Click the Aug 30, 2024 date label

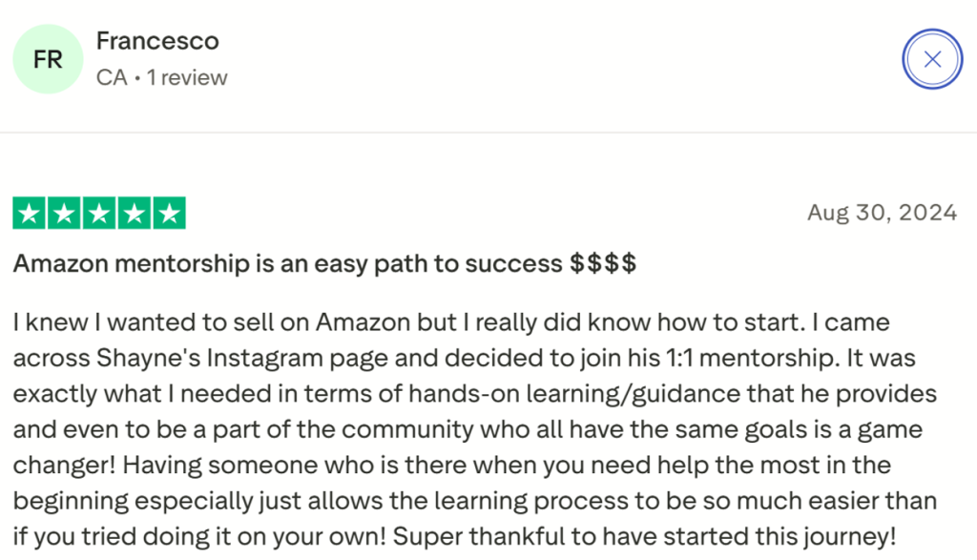[x=883, y=212]
